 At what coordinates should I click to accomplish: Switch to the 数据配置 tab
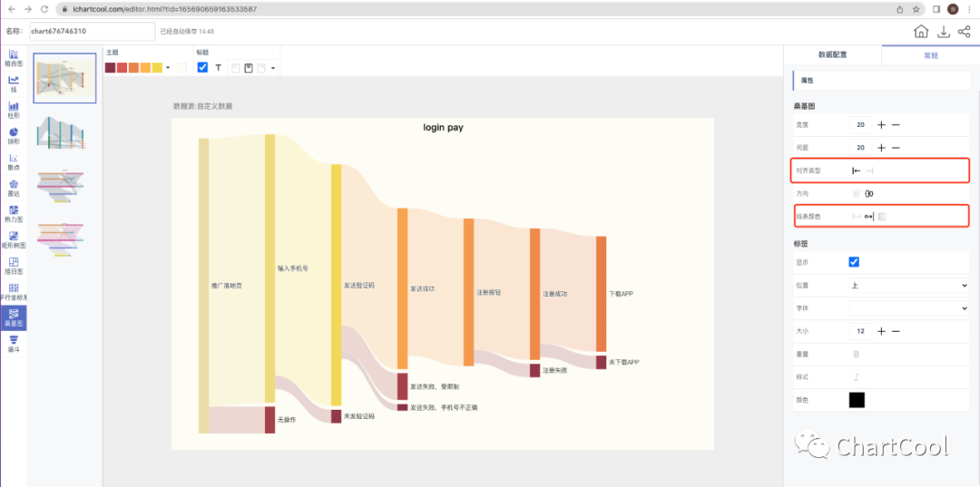point(832,55)
